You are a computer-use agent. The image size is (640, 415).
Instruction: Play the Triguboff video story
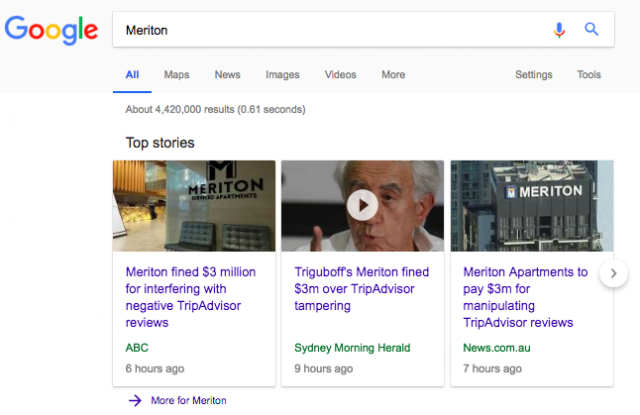point(362,205)
